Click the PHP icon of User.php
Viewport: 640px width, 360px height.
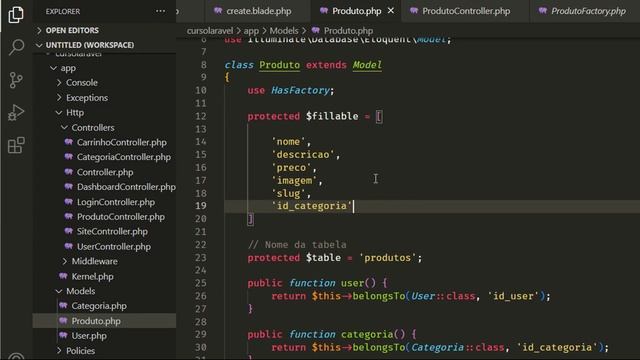click(x=63, y=335)
